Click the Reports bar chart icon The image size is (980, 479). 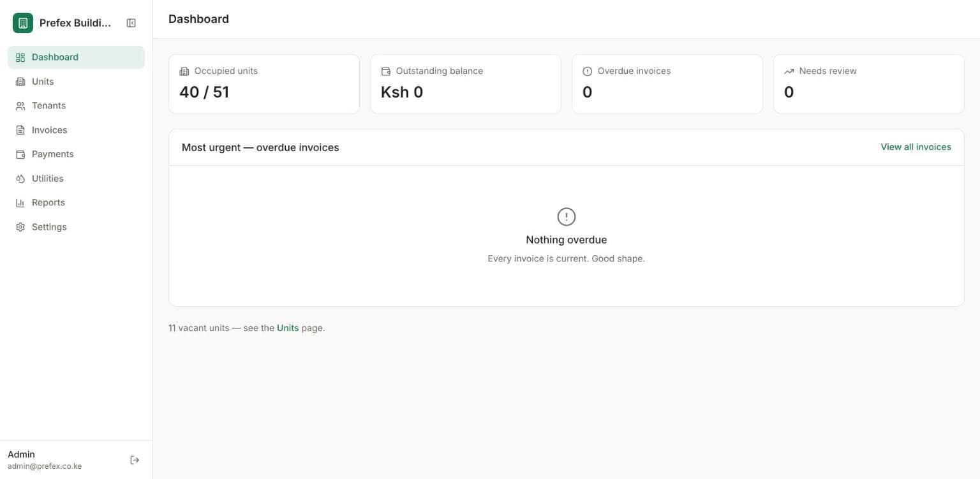(20, 203)
